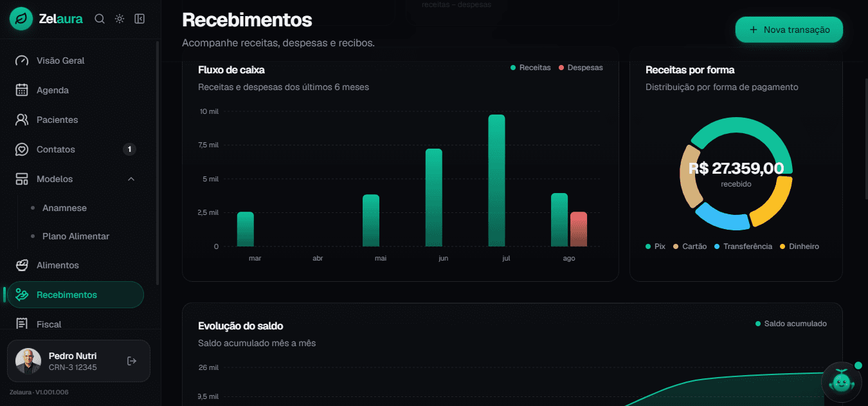Click the logout icon beside Pedro Nutri
Image resolution: width=868 pixels, height=406 pixels.
(x=132, y=361)
